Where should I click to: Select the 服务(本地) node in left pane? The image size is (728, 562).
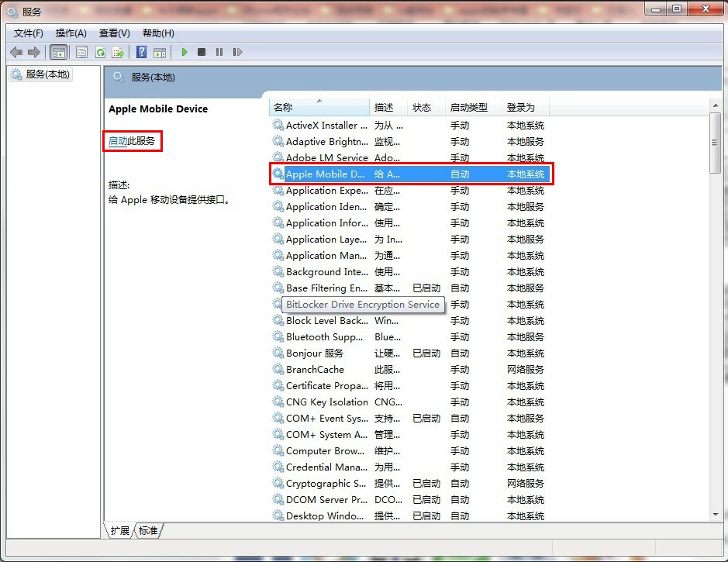[44, 74]
